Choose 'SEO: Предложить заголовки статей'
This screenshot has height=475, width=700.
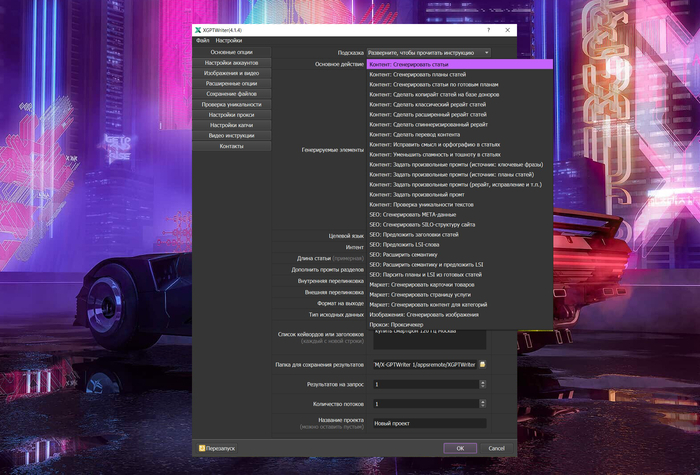pos(460,234)
